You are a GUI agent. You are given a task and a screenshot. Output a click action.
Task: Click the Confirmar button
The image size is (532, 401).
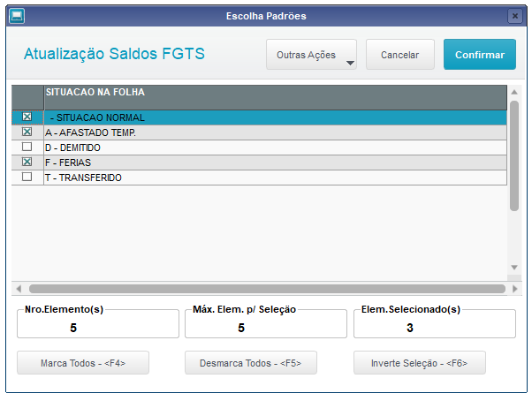[480, 55]
